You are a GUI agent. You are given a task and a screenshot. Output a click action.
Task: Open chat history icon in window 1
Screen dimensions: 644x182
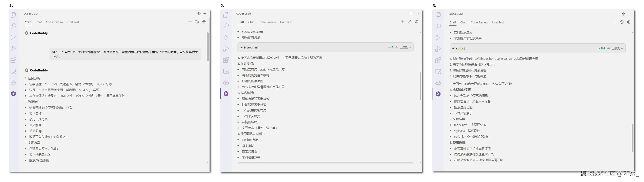[x=197, y=22]
